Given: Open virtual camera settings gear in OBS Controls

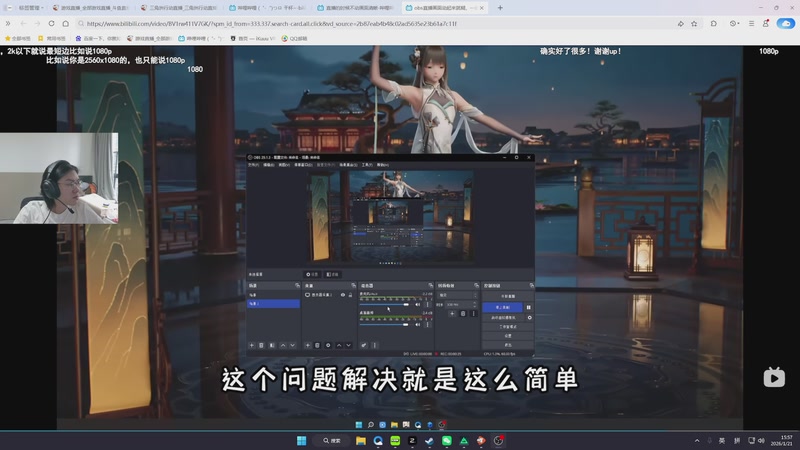Looking at the screenshot, I should (530, 317).
